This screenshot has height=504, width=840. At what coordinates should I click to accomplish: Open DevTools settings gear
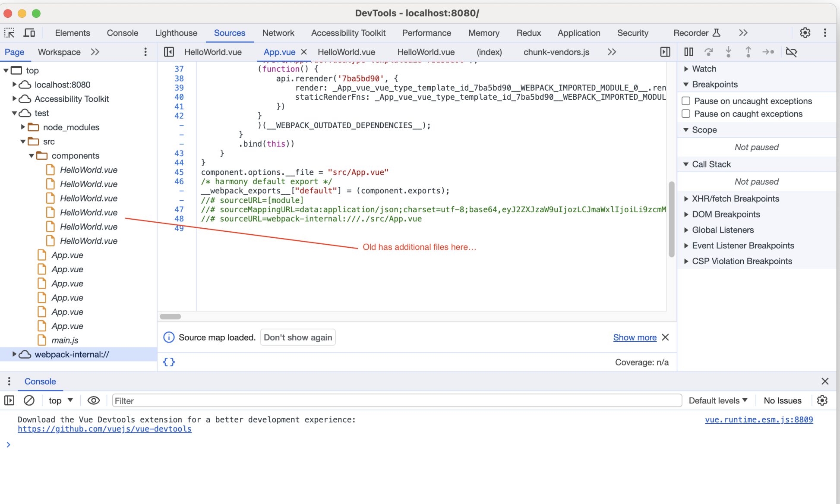tap(805, 33)
